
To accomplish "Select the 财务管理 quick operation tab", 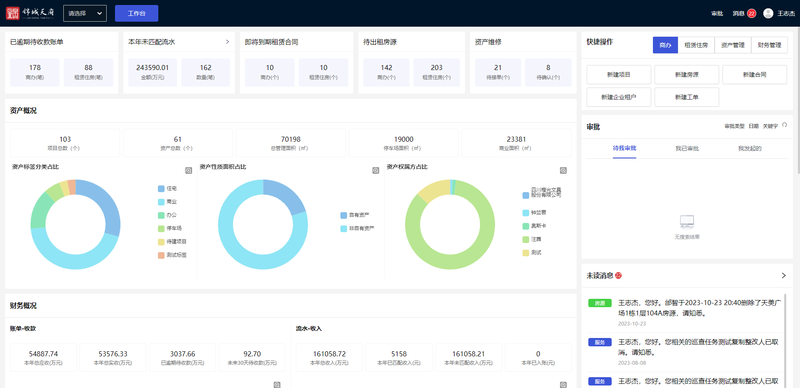I will coord(769,45).
